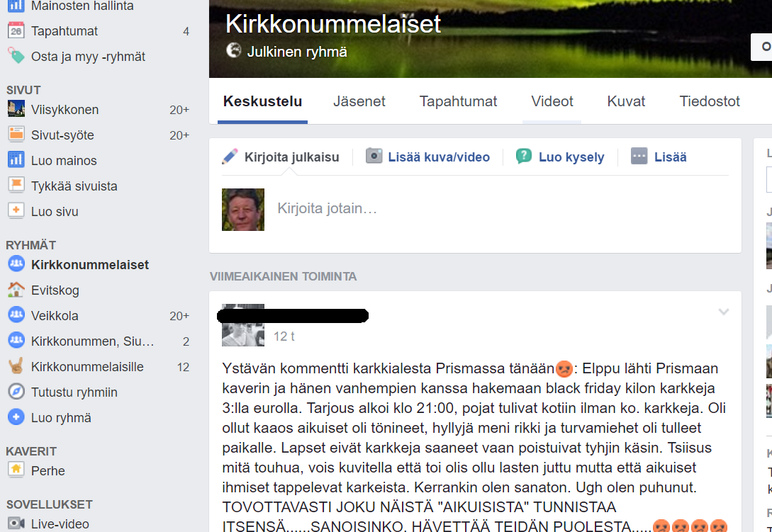Open Tutustu ryhmiin compass icon
Screen dimensions: 772x532
(x=16, y=392)
